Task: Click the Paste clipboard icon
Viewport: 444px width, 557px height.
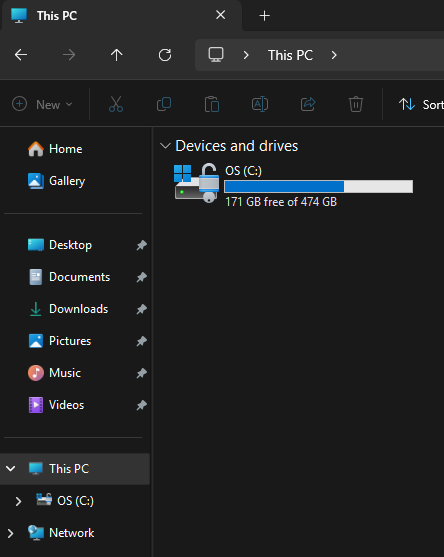Action: click(x=212, y=104)
